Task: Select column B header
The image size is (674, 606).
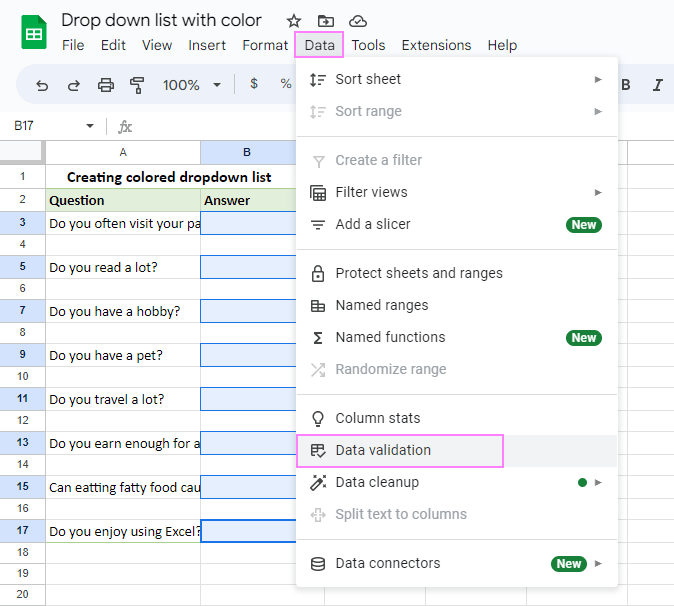Action: click(248, 152)
